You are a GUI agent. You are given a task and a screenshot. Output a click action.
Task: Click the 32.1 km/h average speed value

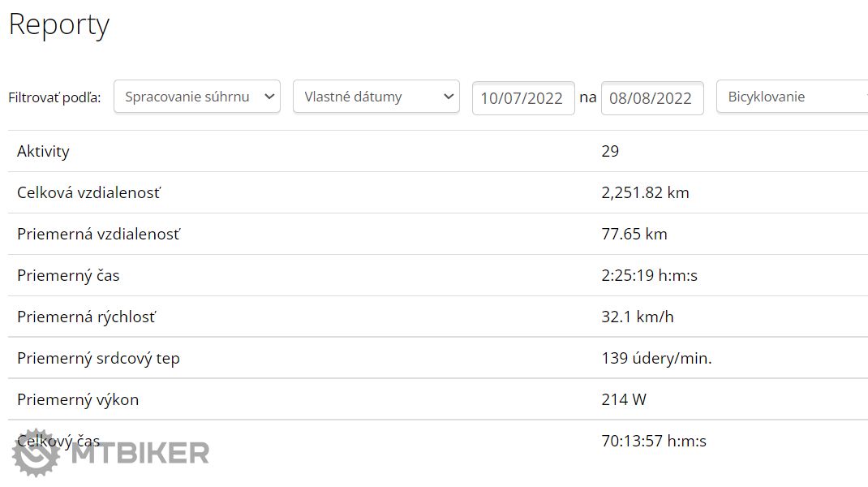tap(637, 317)
